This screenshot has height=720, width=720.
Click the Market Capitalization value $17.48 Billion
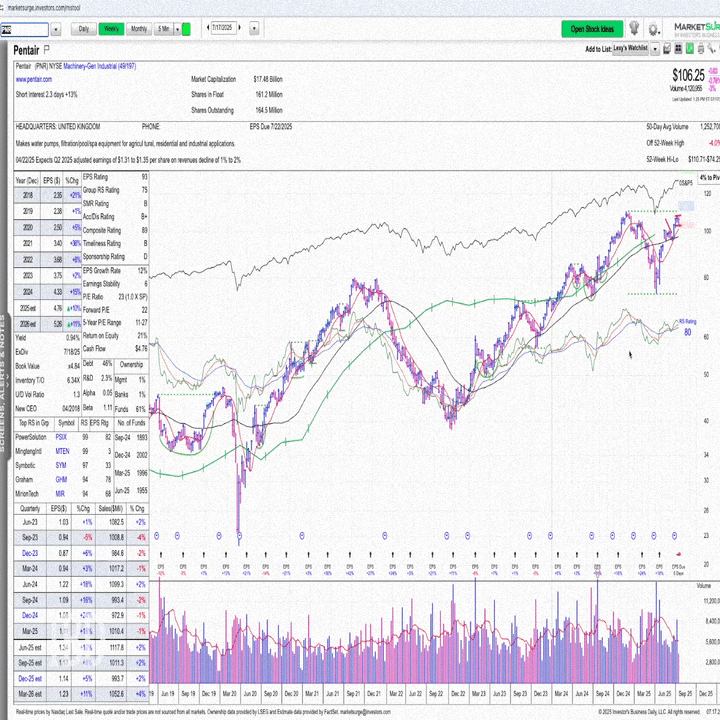pyautogui.click(x=268, y=79)
